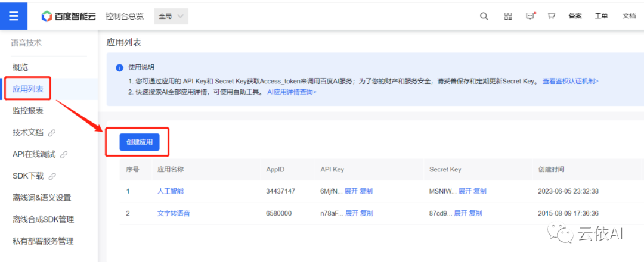644x262 pixels.
Task: Open the product grid icon
Action: 508,16
